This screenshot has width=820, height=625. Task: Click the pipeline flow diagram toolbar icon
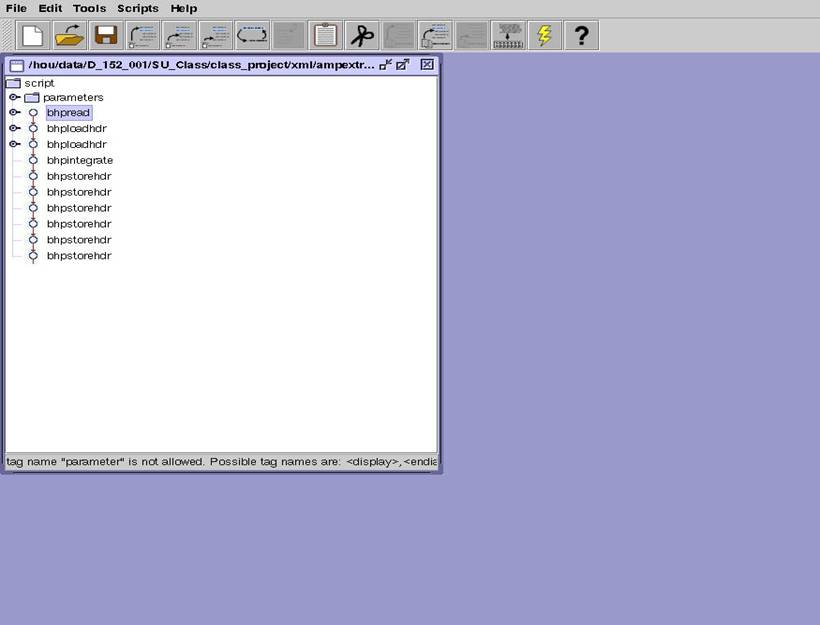coord(508,36)
